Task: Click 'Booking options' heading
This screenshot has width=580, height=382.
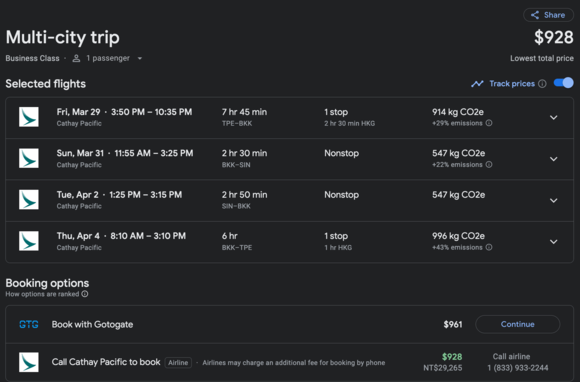Action: pos(47,283)
